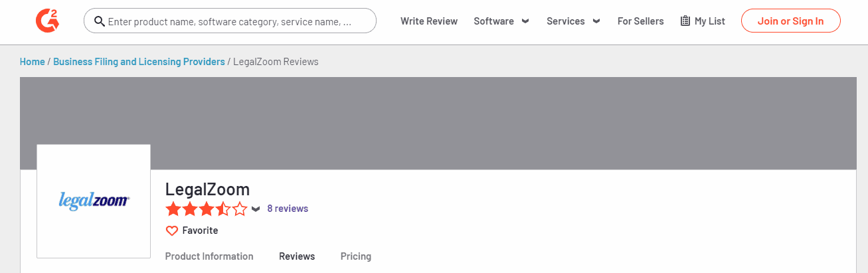Open the Write Review menu item
Screen dimensions: 868x273
click(429, 21)
